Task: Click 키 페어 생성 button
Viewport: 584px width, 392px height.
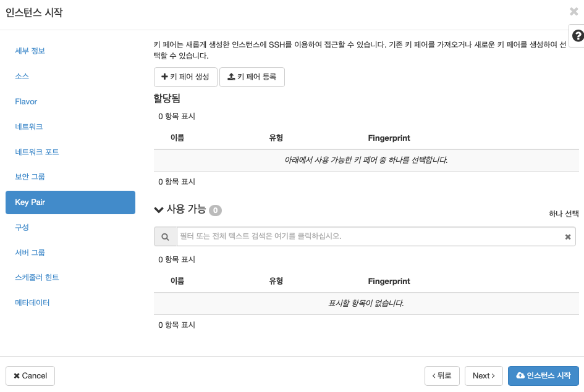Action: pyautogui.click(x=185, y=77)
